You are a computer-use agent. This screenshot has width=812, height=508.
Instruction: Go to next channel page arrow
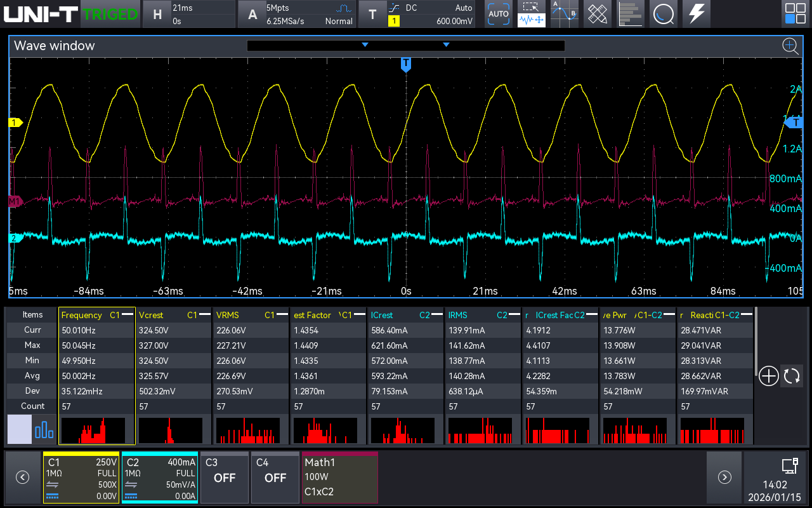click(724, 478)
